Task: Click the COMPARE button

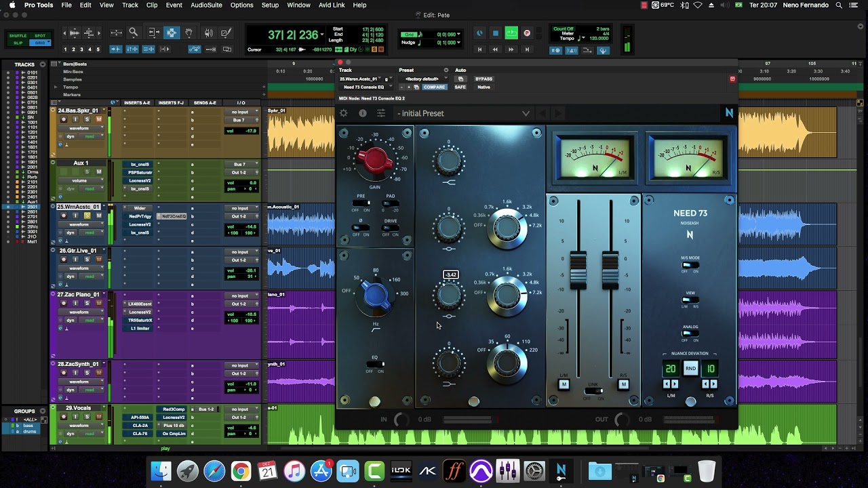Action: tap(434, 87)
